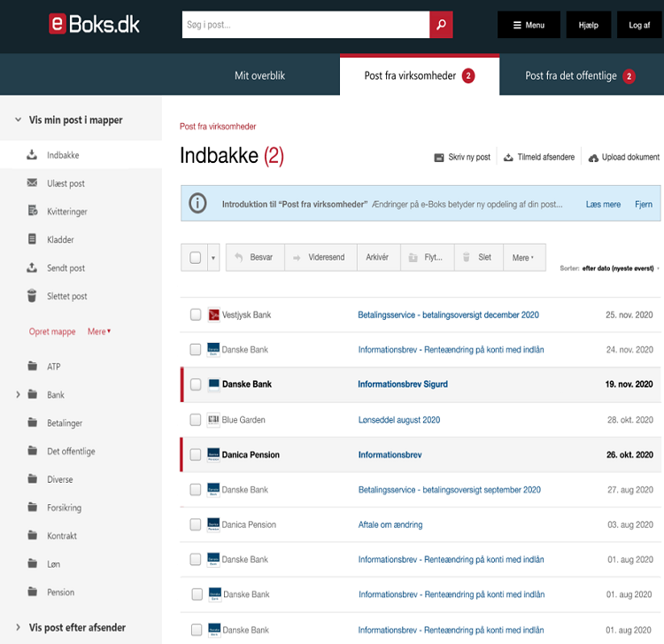The width and height of the screenshot is (664, 644).
Task: Click the Betalinger folder icon
Action: [32, 422]
